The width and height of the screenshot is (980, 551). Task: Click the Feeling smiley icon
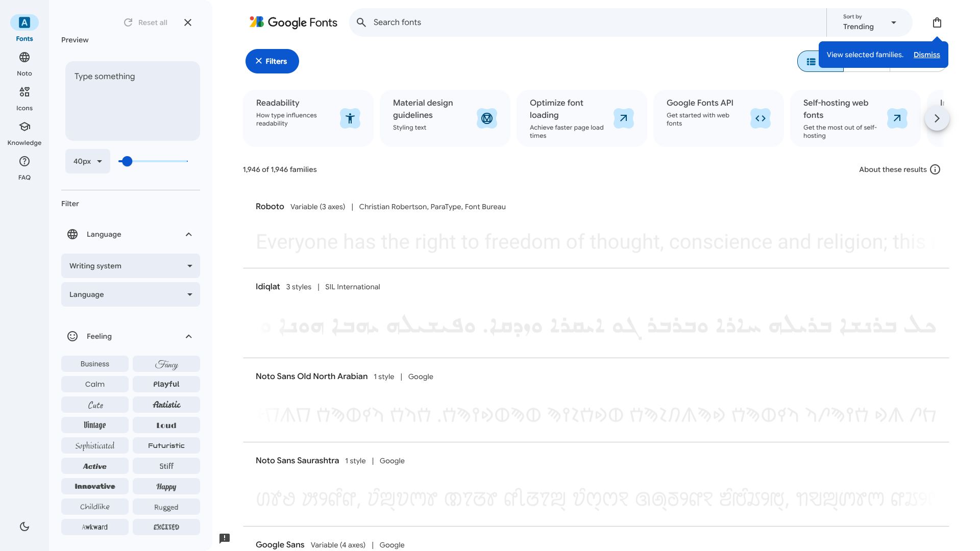72,336
